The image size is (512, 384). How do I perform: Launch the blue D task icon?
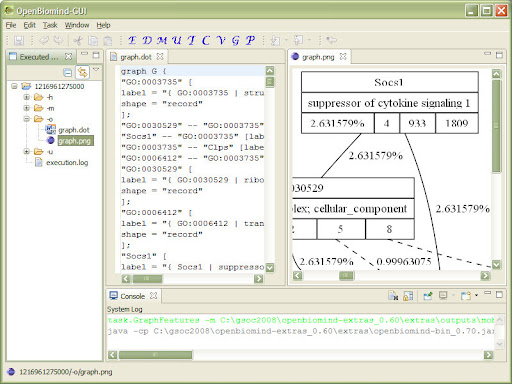point(147,40)
